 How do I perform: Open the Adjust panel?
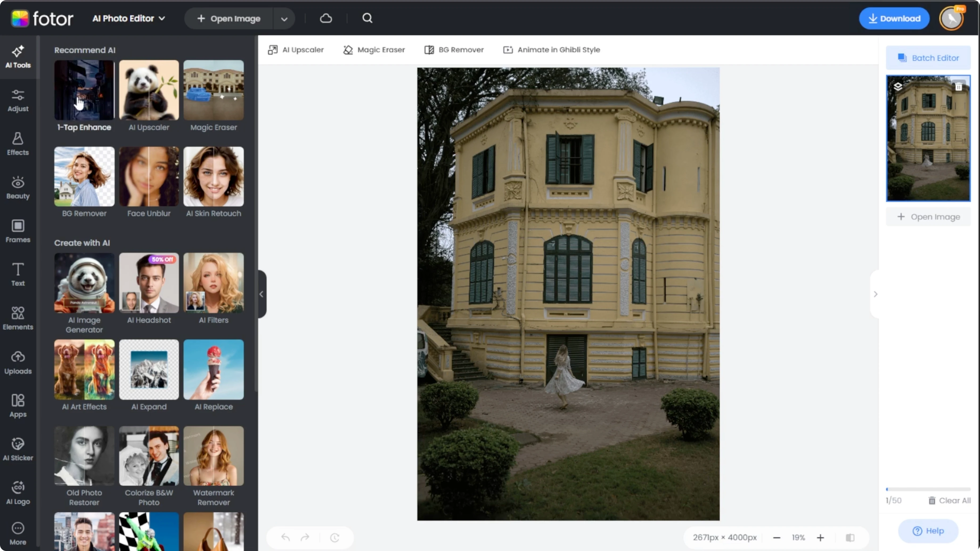pyautogui.click(x=18, y=101)
